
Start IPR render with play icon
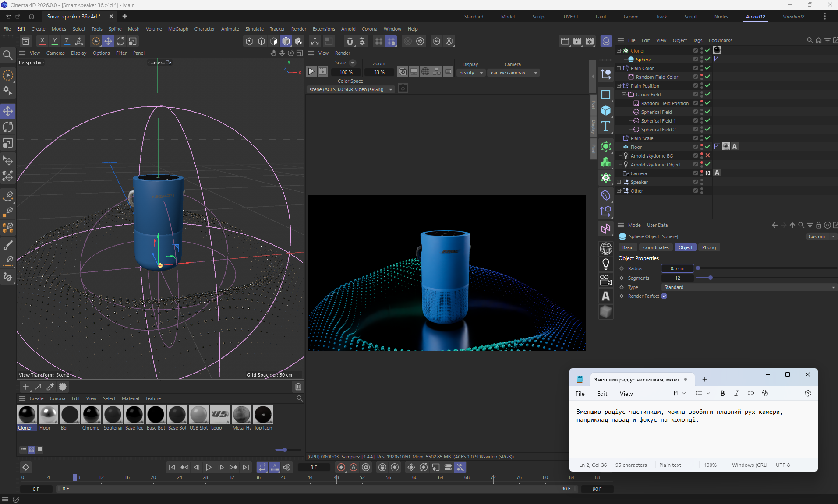coord(311,71)
